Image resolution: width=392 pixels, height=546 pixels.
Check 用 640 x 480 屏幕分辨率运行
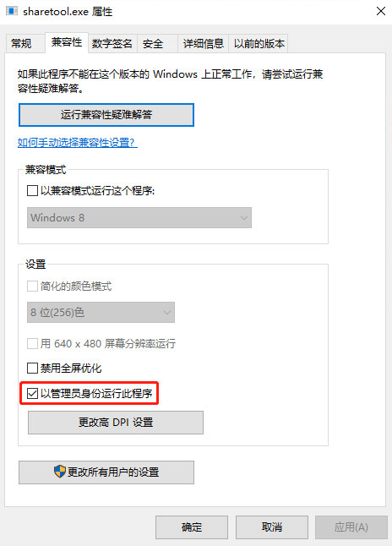tap(32, 344)
